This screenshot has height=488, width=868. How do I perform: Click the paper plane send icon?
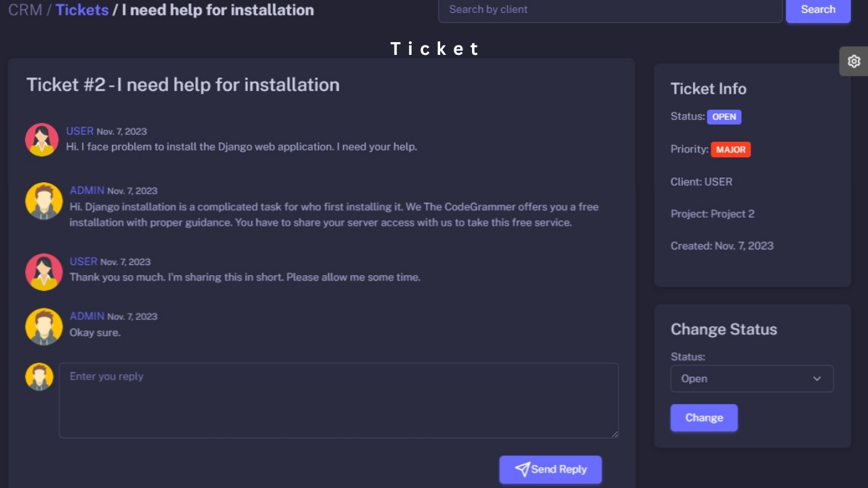[522, 469]
